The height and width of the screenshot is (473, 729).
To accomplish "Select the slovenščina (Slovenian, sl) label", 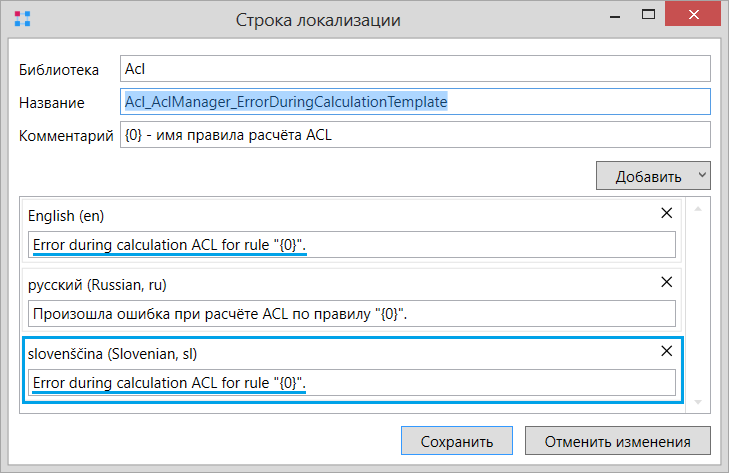I will [x=113, y=354].
